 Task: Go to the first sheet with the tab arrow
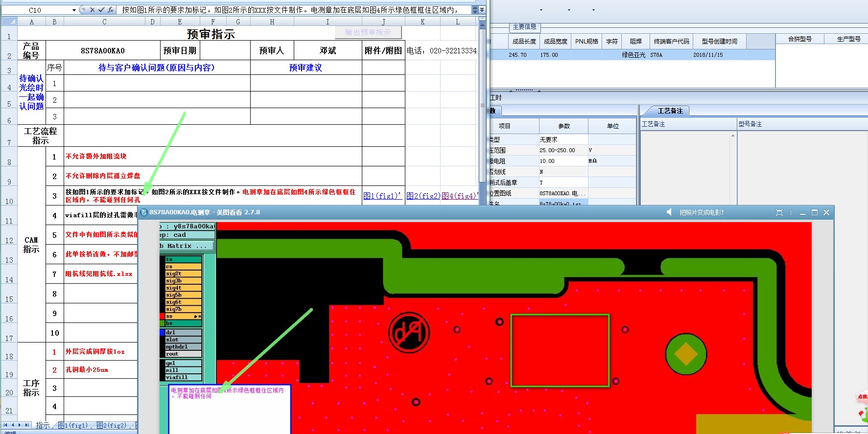6,425
